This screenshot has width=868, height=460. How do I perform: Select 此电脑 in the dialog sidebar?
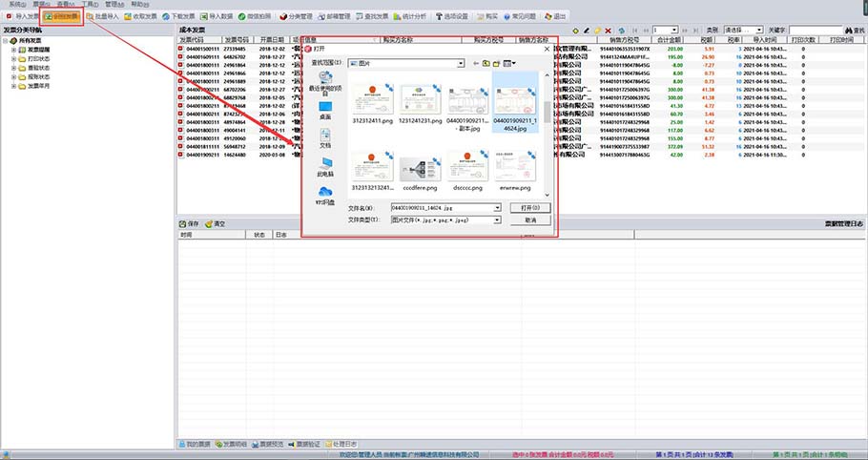pos(325,169)
